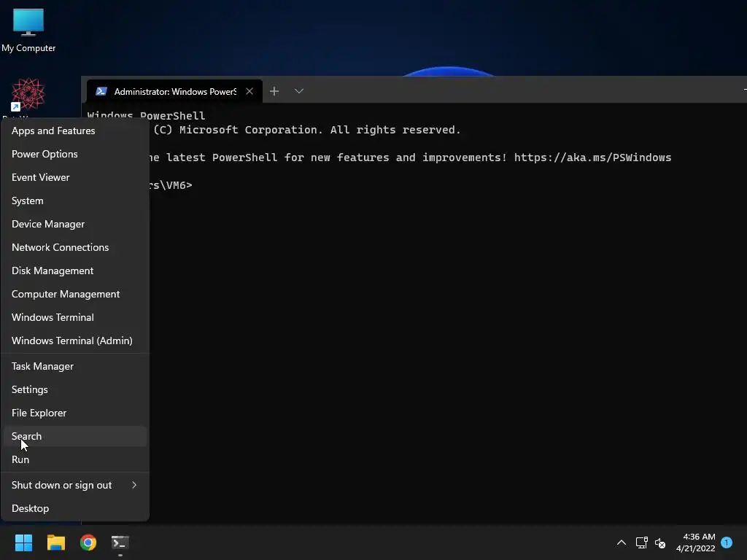Launch Windows Terminal (Admin)
The image size is (747, 560).
75,341
